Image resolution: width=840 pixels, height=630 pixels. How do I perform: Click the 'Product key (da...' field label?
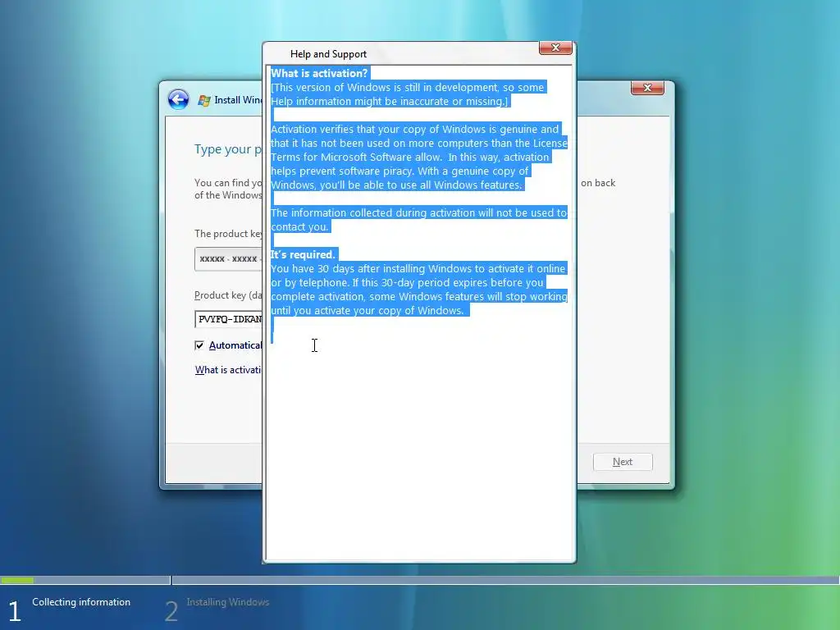point(228,295)
